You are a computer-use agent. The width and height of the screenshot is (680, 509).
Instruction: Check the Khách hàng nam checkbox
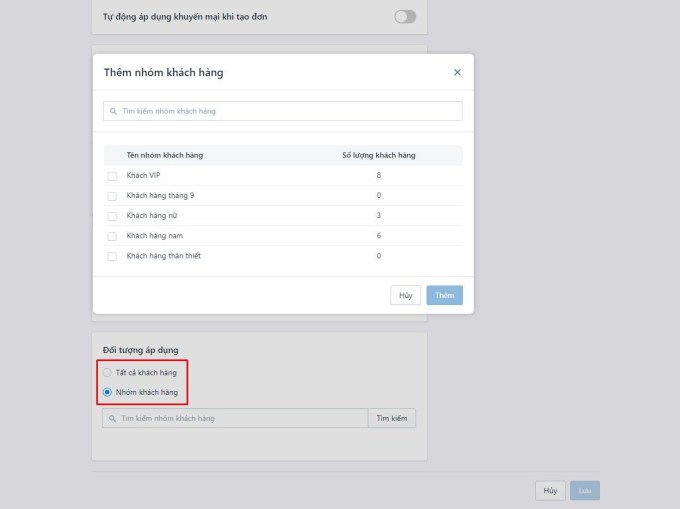tap(112, 236)
